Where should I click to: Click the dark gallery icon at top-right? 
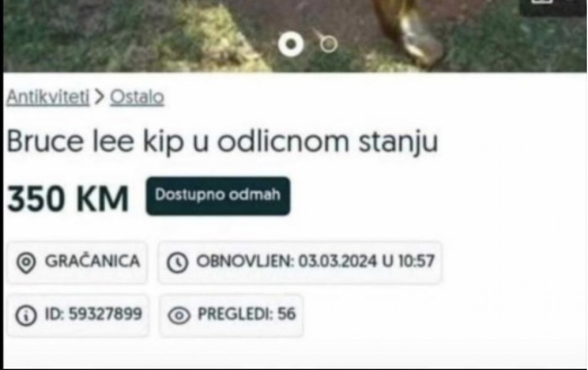tap(553, 7)
